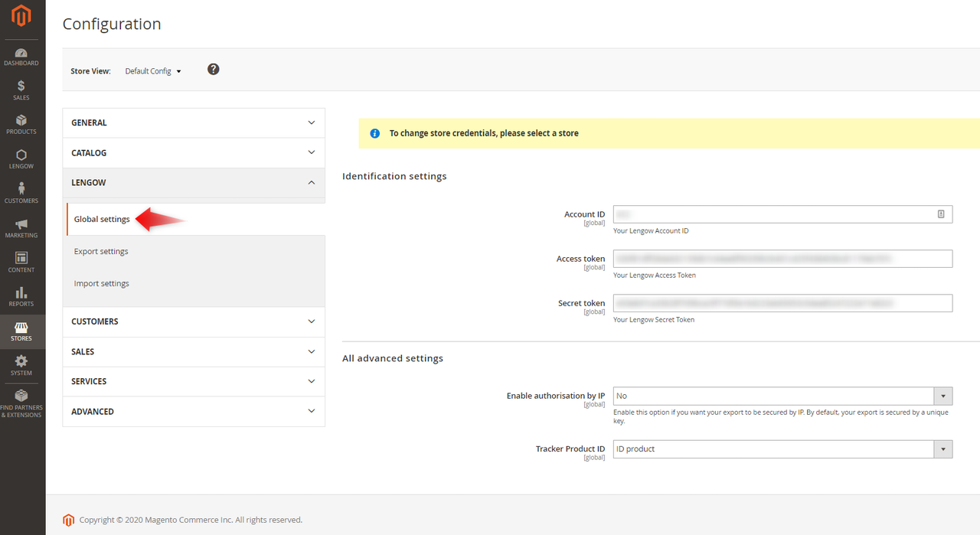Viewport: 980px width, 535px height.
Task: Click the help question mark icon
Action: click(x=214, y=70)
